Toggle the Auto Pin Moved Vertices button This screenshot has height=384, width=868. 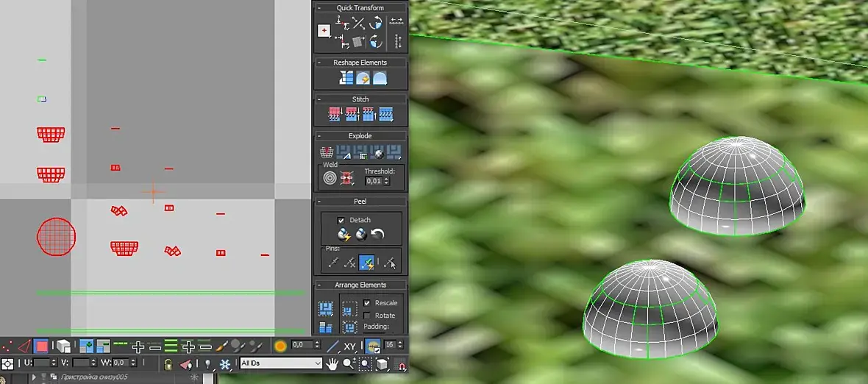click(x=366, y=263)
